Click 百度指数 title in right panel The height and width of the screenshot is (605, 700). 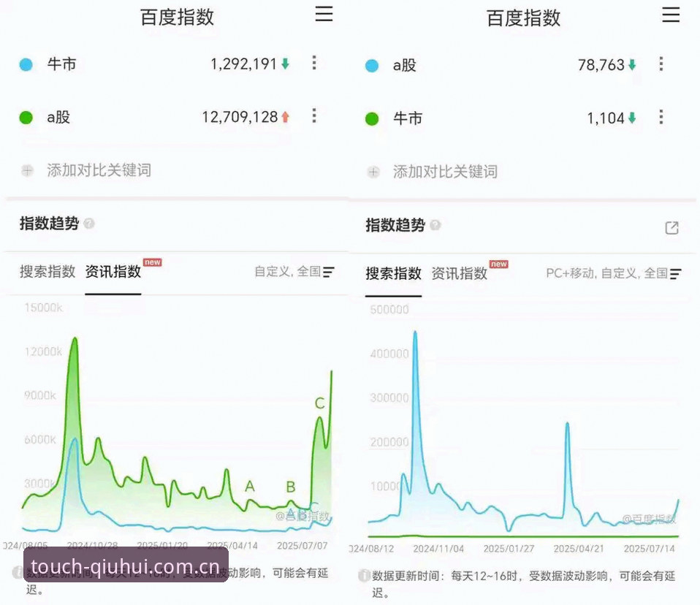523,18
